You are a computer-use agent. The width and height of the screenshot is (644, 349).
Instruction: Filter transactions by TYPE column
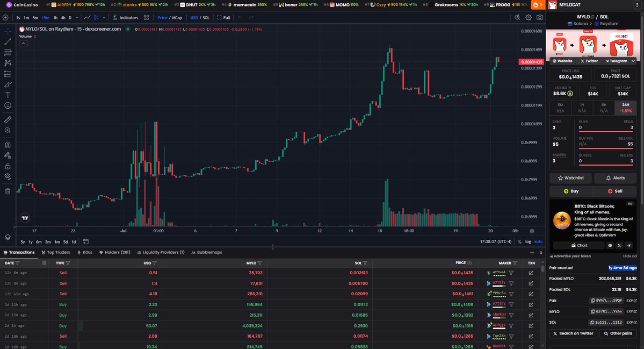click(x=68, y=263)
